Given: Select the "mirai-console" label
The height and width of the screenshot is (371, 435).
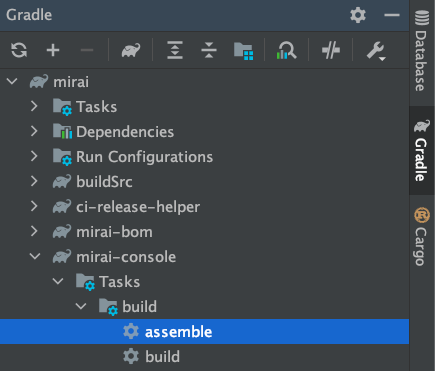Looking at the screenshot, I should point(126,257).
